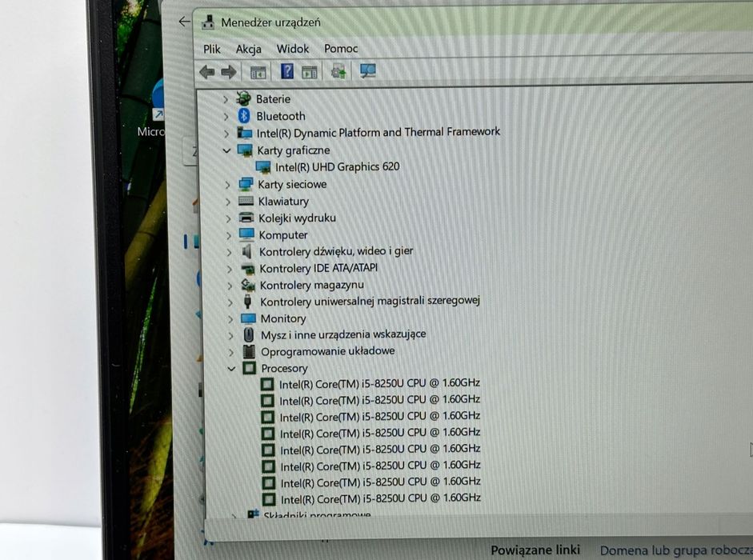Image resolution: width=753 pixels, height=560 pixels.
Task: Click the Klawiatury keyboard icon
Action: coord(246,201)
